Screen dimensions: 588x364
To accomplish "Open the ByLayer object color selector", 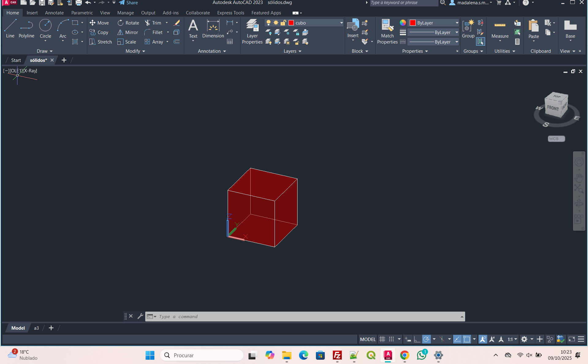I will pos(434,23).
